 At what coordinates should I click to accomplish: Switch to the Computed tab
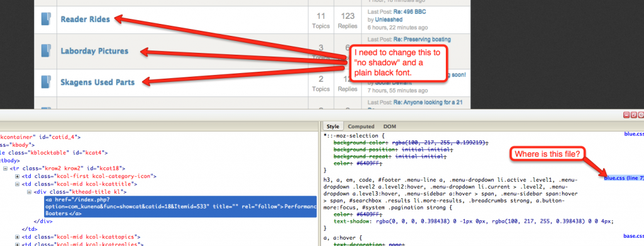coord(361,126)
